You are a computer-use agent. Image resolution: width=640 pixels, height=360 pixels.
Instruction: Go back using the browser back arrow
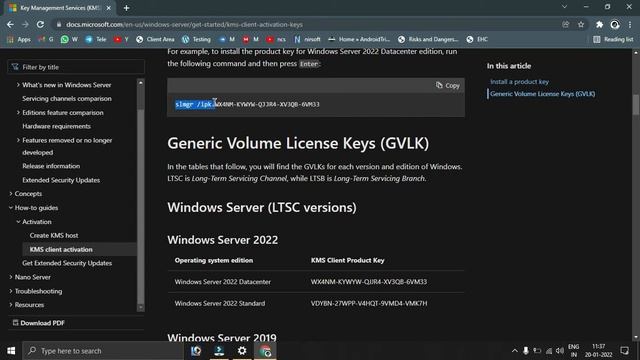[x=10, y=24]
